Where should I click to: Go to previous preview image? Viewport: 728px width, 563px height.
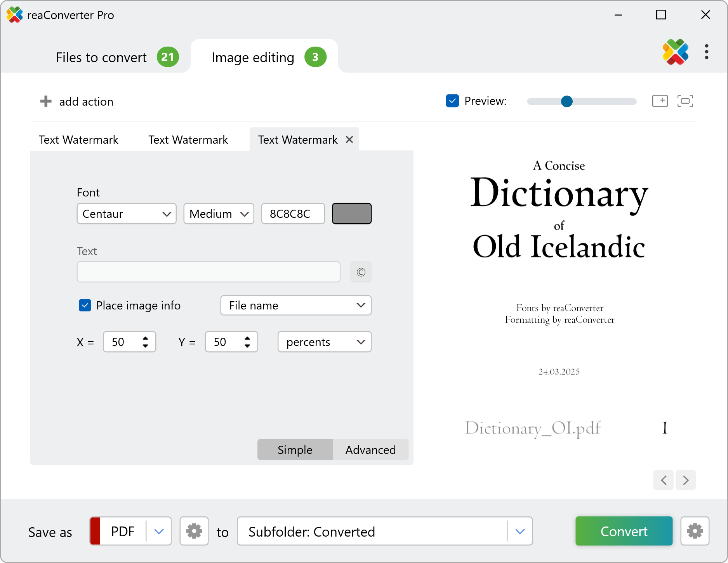[664, 480]
